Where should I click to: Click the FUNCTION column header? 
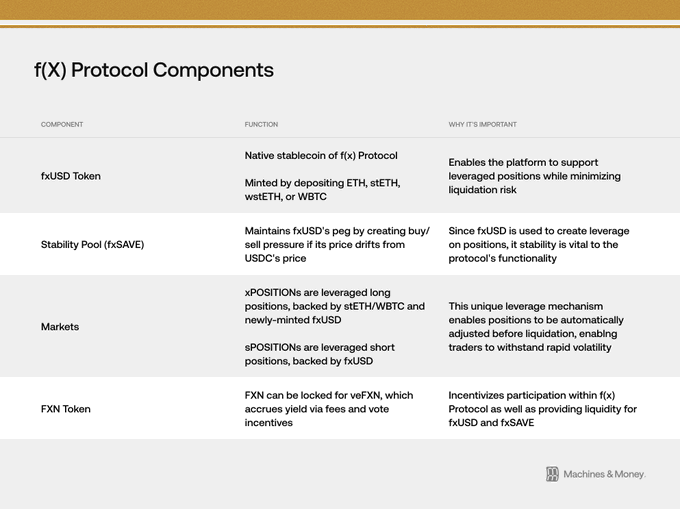pos(261,124)
